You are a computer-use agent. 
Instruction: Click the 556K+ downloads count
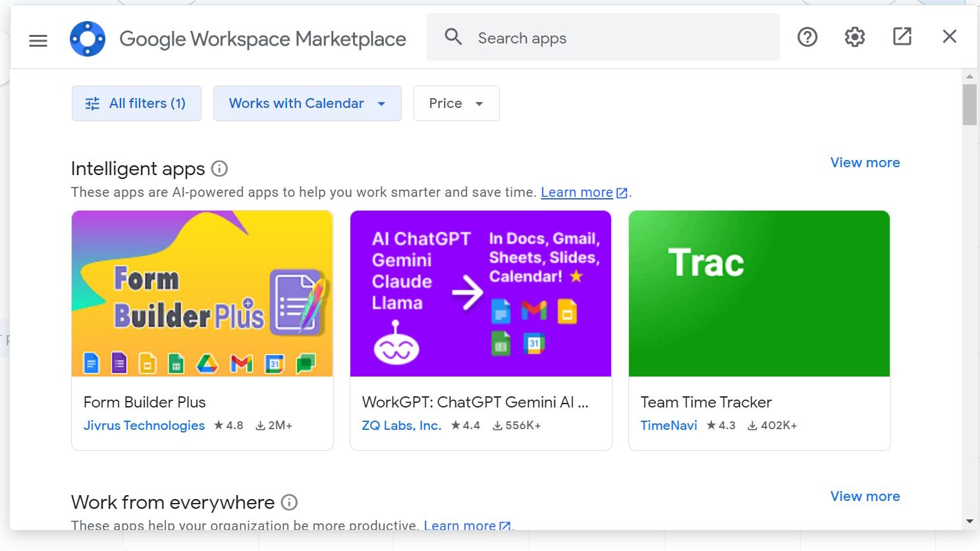pos(517,425)
